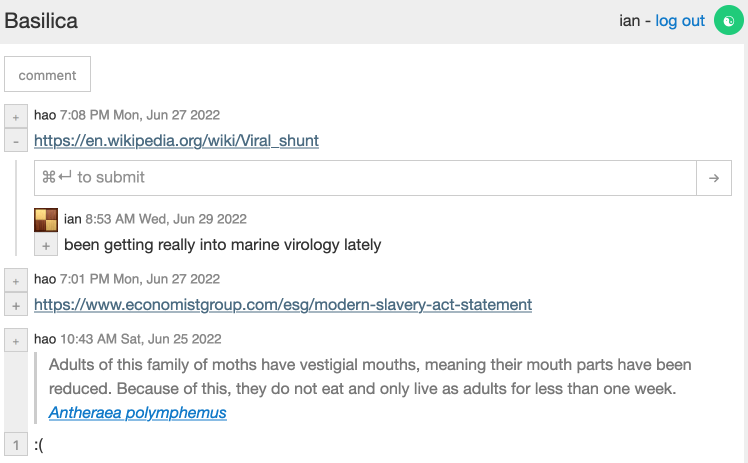Expand the economistgroup link post
Screen dimensions: 748x463
[16, 305]
